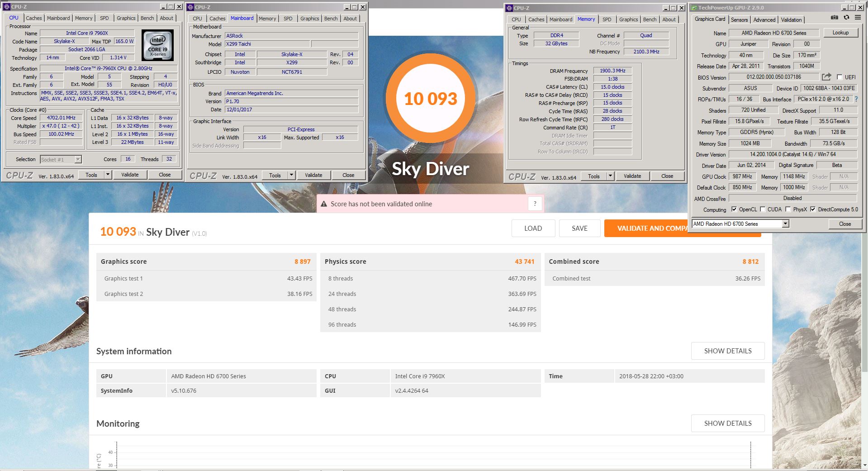
Task: Click the Intel Core i9 logo in CPU-Z
Action: pos(157,45)
